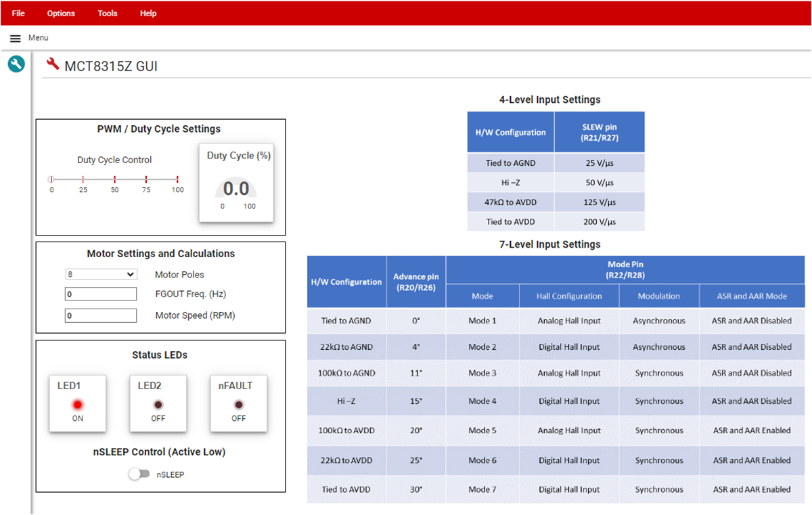Image resolution: width=812 pixels, height=515 pixels.
Task: Click the hamburger Menu icon
Action: pos(15,39)
